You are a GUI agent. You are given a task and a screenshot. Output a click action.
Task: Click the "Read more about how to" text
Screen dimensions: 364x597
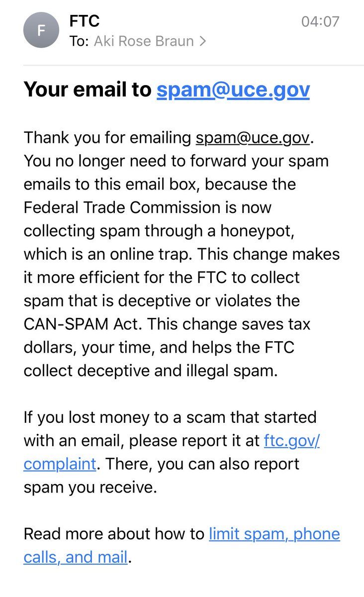coord(113,534)
